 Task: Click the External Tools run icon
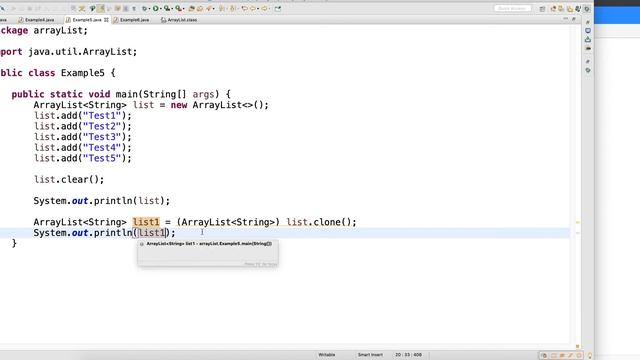click(x=178, y=8)
